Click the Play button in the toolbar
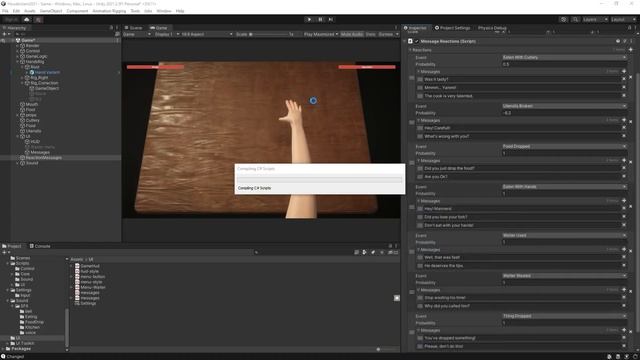 tap(309, 19)
